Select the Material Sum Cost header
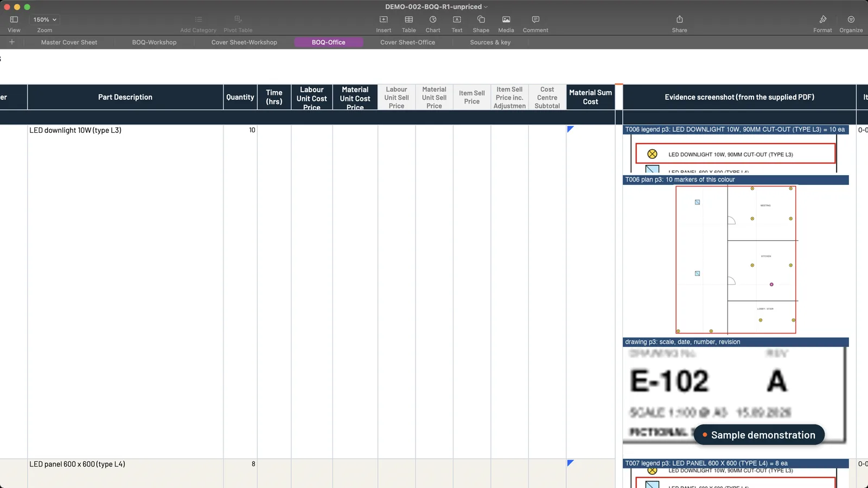This screenshot has width=868, height=488. click(591, 97)
